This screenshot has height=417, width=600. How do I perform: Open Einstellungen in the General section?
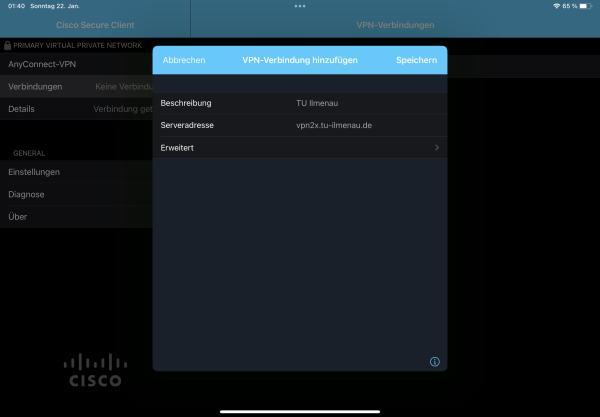pyautogui.click(x=77, y=172)
